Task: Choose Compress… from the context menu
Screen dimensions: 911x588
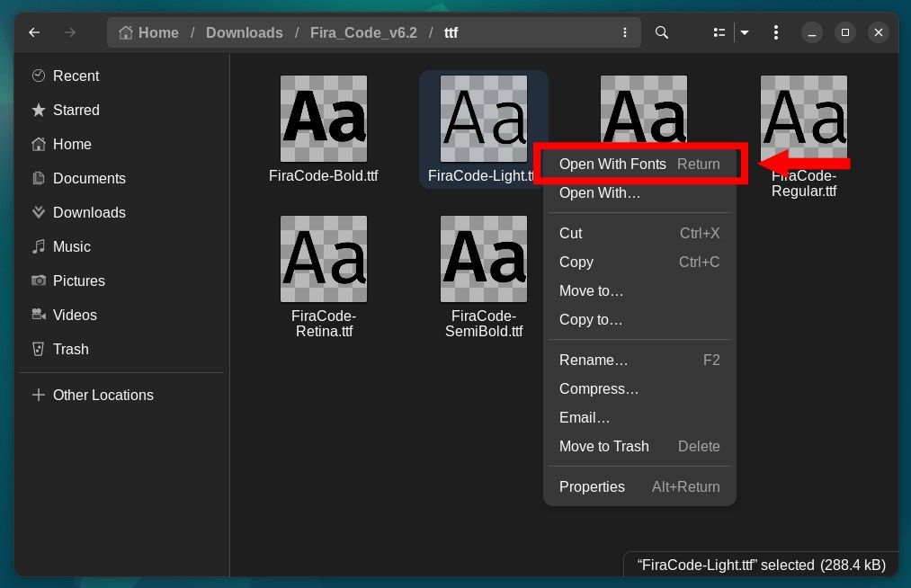Action: pyautogui.click(x=639, y=388)
